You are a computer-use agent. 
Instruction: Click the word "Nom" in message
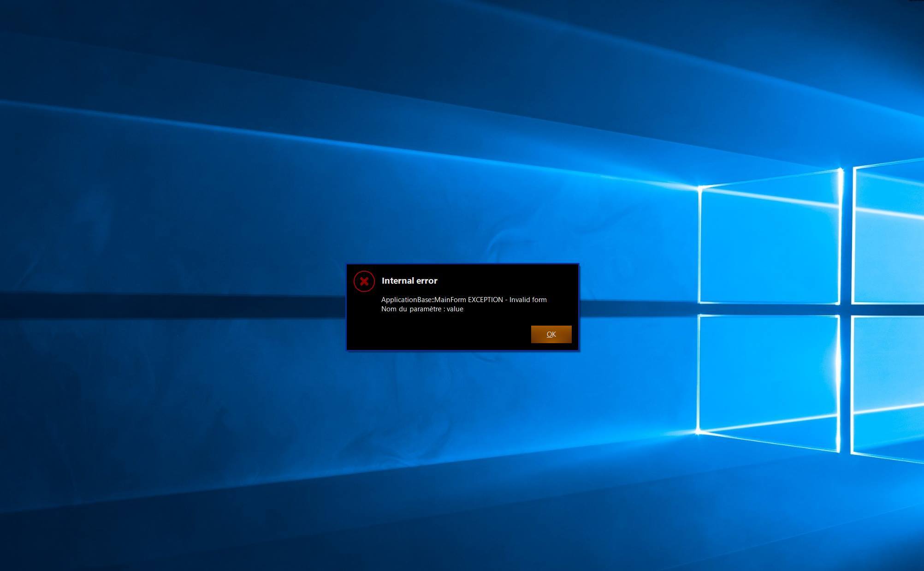coord(389,309)
